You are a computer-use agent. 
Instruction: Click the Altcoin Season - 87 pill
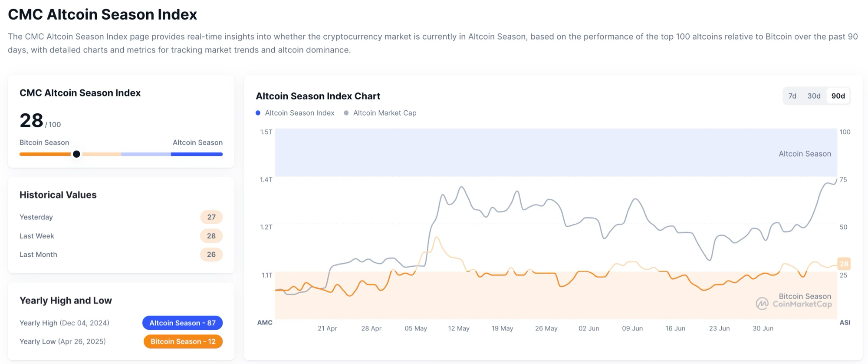(x=182, y=323)
